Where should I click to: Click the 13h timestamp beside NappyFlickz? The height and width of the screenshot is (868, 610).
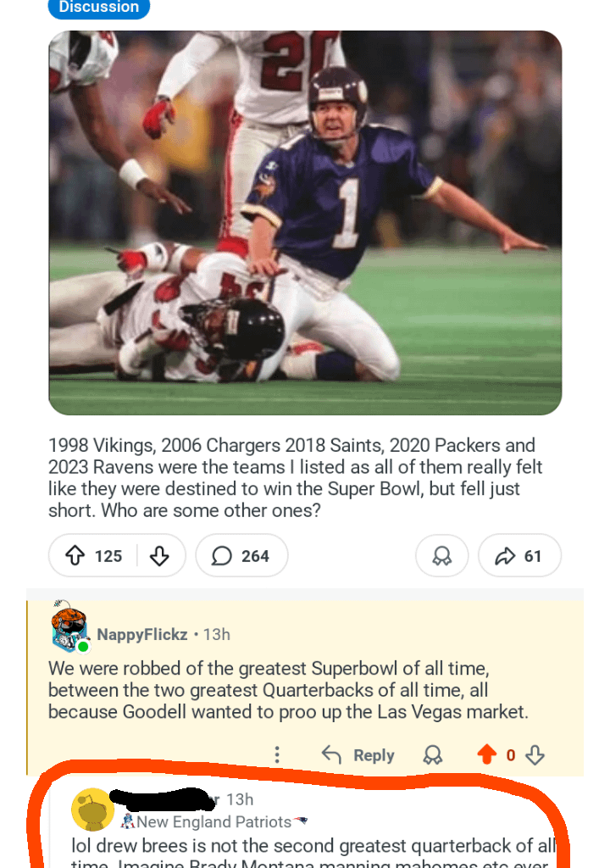(x=217, y=634)
